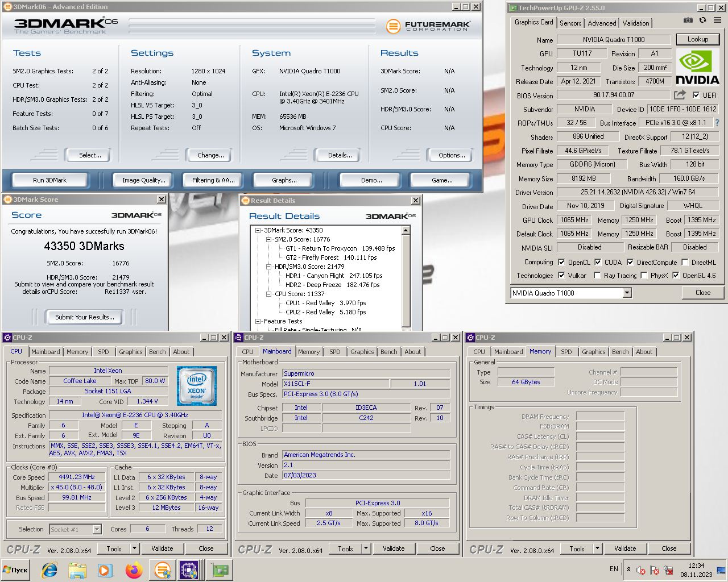The image size is (728, 582).
Task: Collapse the 3DMark Score tree node
Action: click(258, 230)
